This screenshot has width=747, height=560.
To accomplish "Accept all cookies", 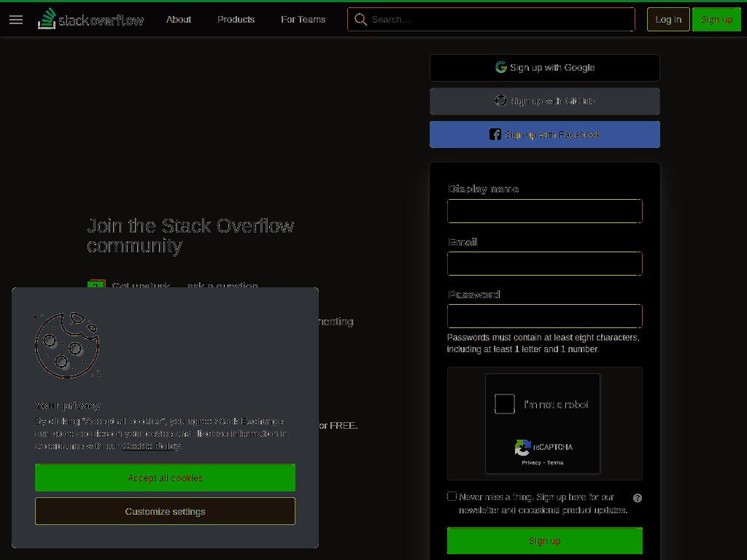I will pyautogui.click(x=165, y=478).
